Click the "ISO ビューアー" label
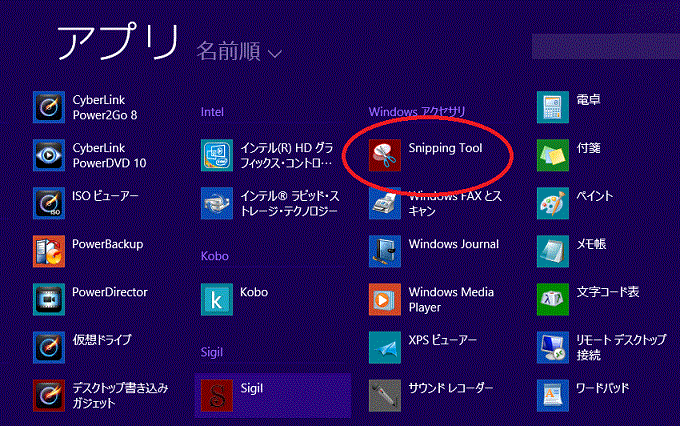 pos(105,196)
